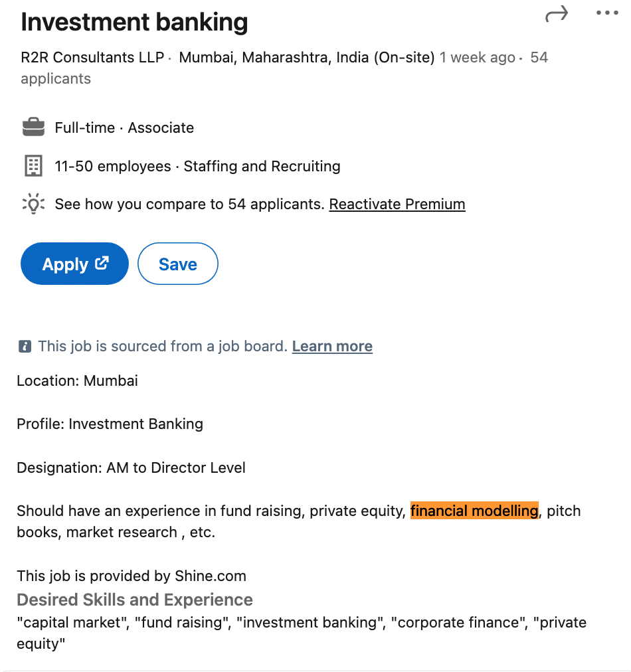
Task: Click the Designation: AM to Director Level line
Action: [x=131, y=467]
